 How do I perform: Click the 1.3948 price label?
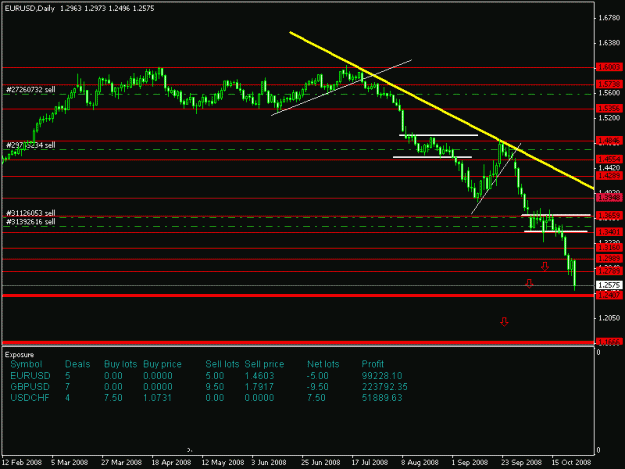pyautogui.click(x=609, y=198)
